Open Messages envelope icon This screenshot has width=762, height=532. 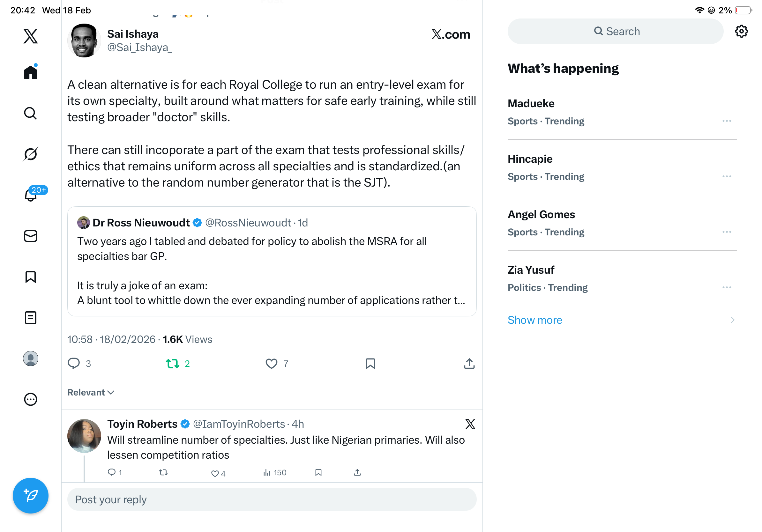point(31,236)
